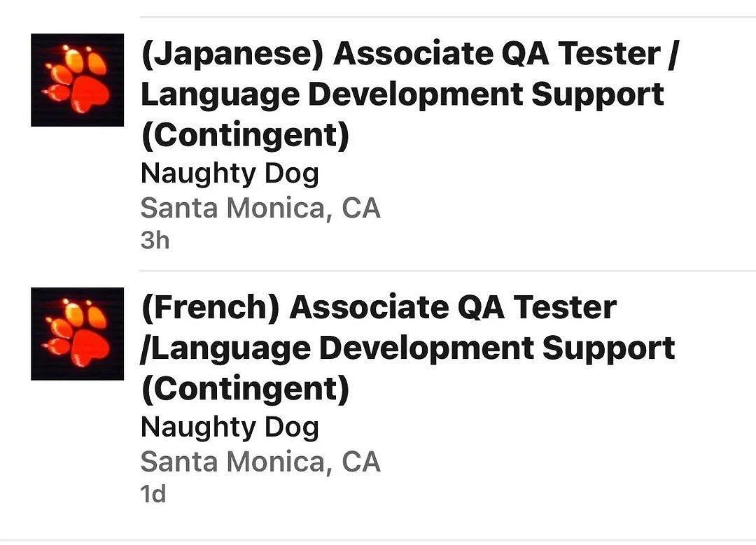This screenshot has width=756, height=545.
Task: Open Naughty Dog company under the Japanese listing
Action: (x=230, y=174)
